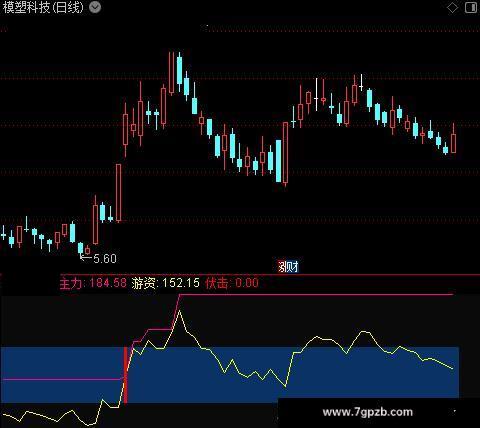Select the last red candlestick on the right
This screenshot has width=480, height=428.
tap(453, 138)
